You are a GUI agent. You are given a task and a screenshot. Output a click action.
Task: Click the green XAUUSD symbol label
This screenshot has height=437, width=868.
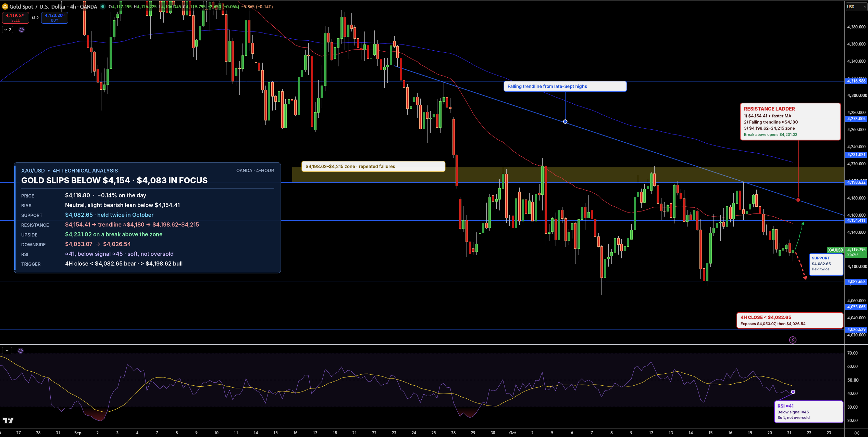click(835, 250)
